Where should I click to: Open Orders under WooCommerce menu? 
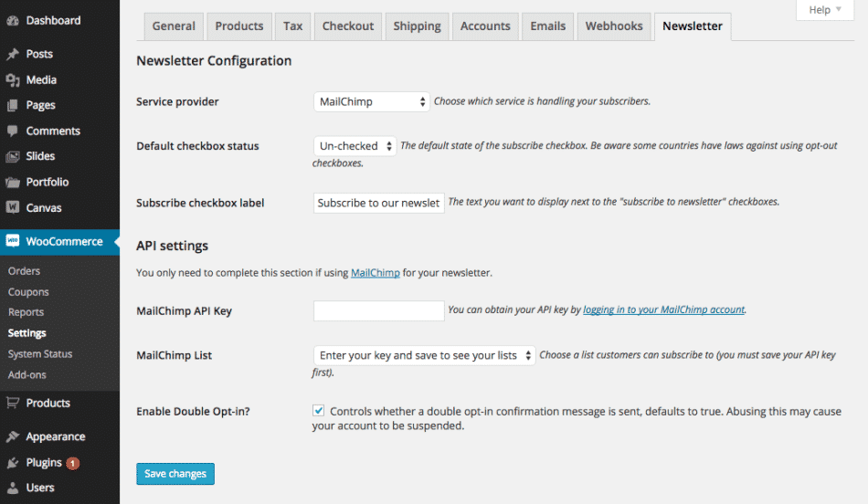[x=24, y=271]
